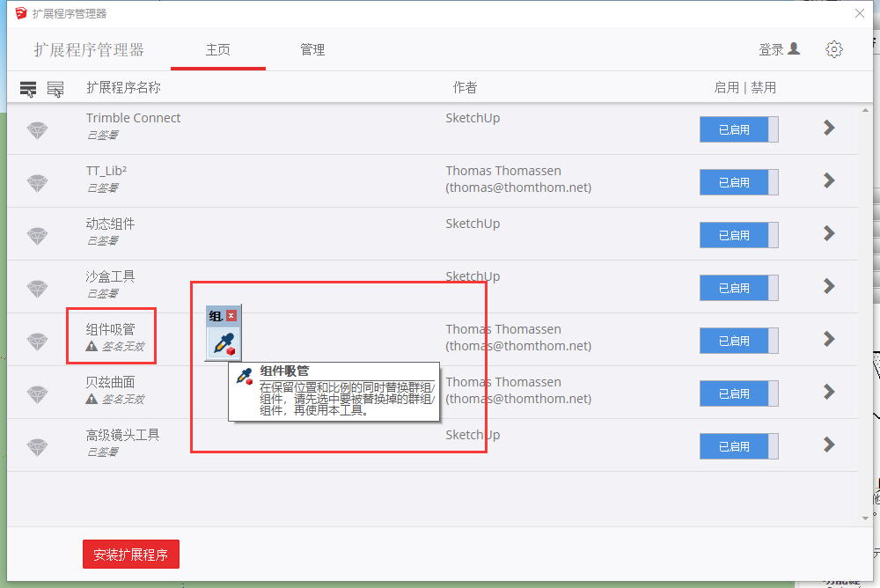Click the gem icon for 贝兹曲面
The height and width of the screenshot is (588, 880).
point(38,394)
